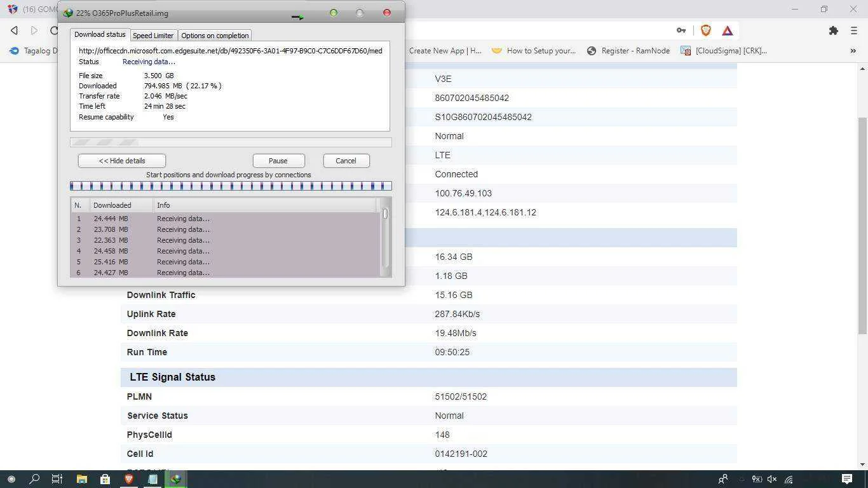Click the PLMN value 51502/51502

point(461,396)
